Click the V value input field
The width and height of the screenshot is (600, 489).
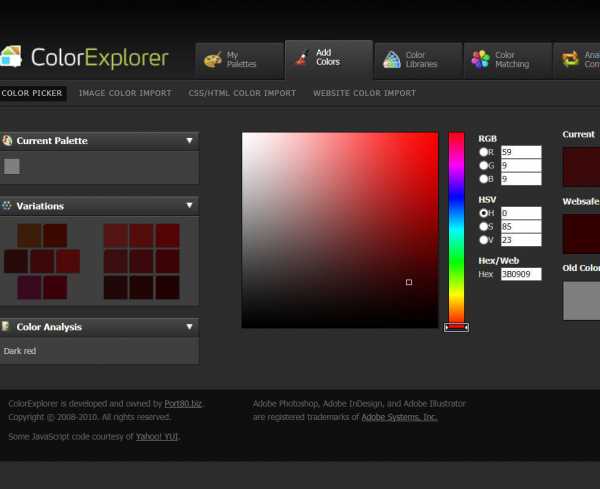click(x=521, y=240)
